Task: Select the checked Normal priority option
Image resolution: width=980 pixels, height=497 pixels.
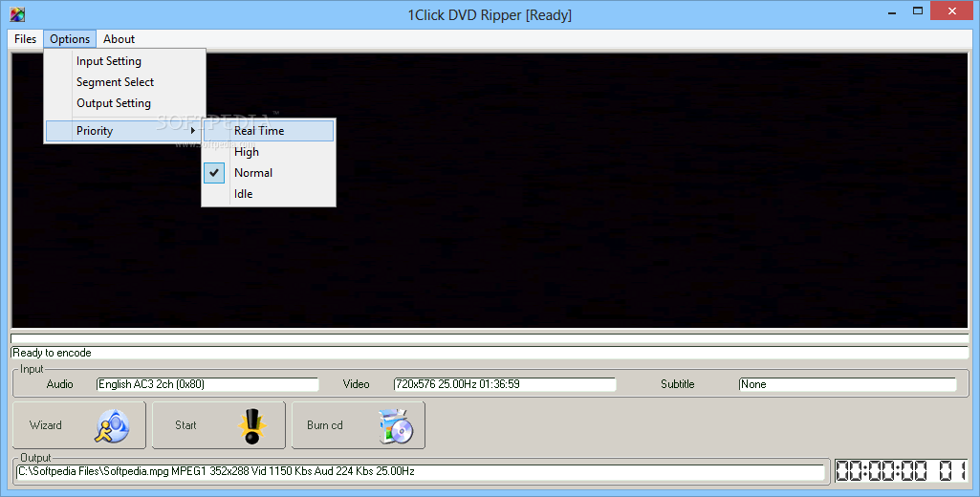Action: point(269,173)
